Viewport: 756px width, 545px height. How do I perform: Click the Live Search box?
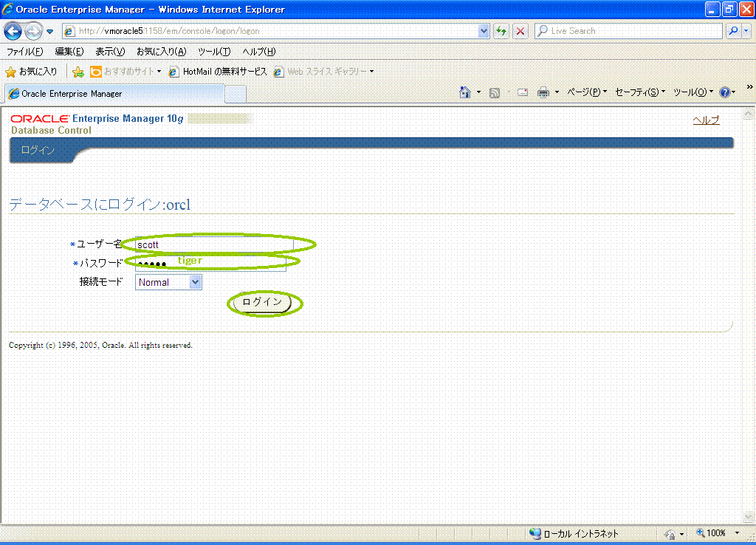[628, 31]
